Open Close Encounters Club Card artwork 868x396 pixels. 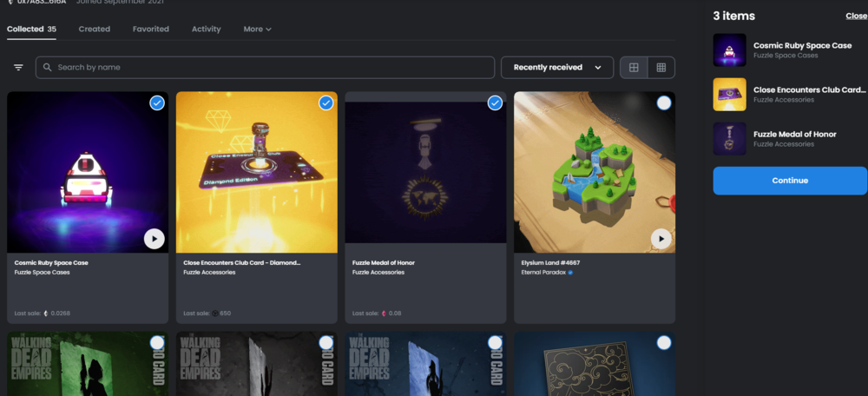pos(256,172)
